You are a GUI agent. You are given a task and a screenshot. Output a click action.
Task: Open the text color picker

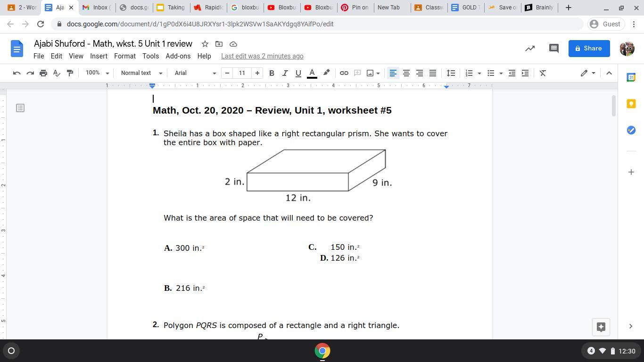click(x=312, y=73)
